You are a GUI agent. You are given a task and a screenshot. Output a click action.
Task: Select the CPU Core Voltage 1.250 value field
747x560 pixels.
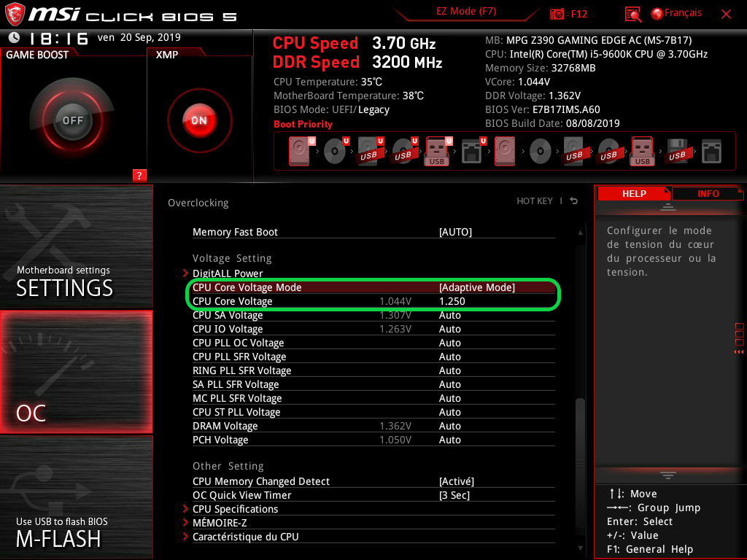coord(452,301)
